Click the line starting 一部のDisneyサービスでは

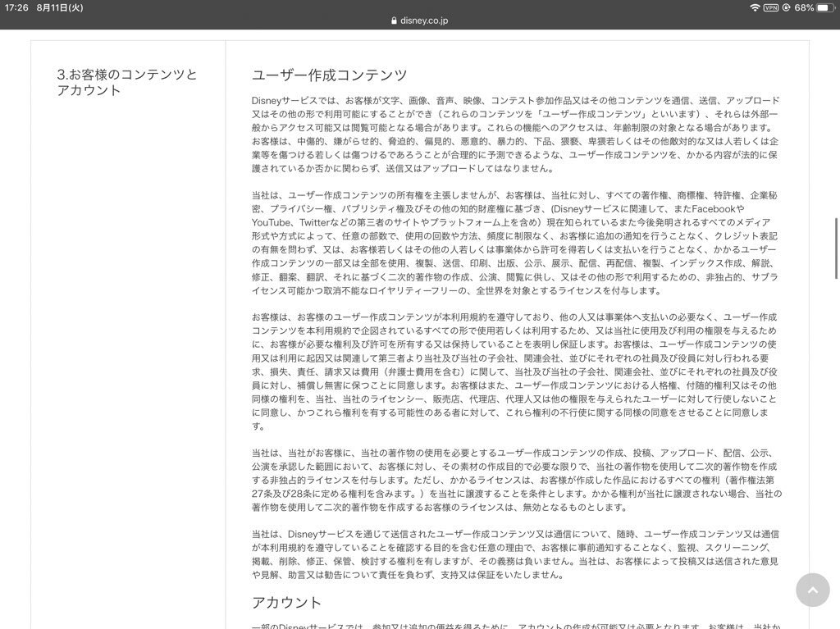(x=515, y=626)
